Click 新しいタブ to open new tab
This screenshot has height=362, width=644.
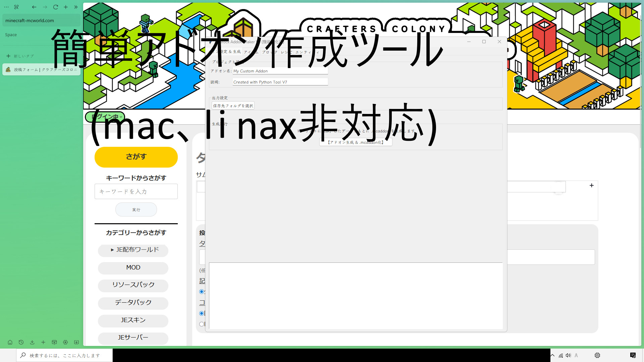20,56
